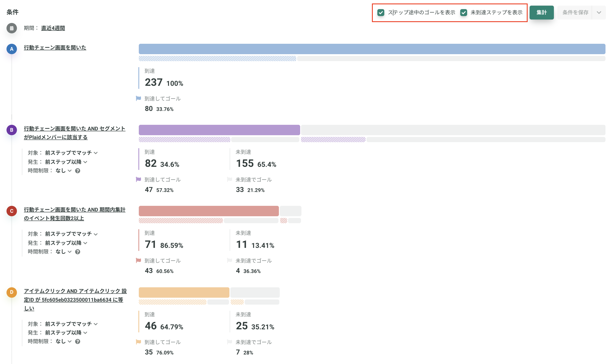Click the red step C badge
This screenshot has width=612, height=364.
coord(11,211)
